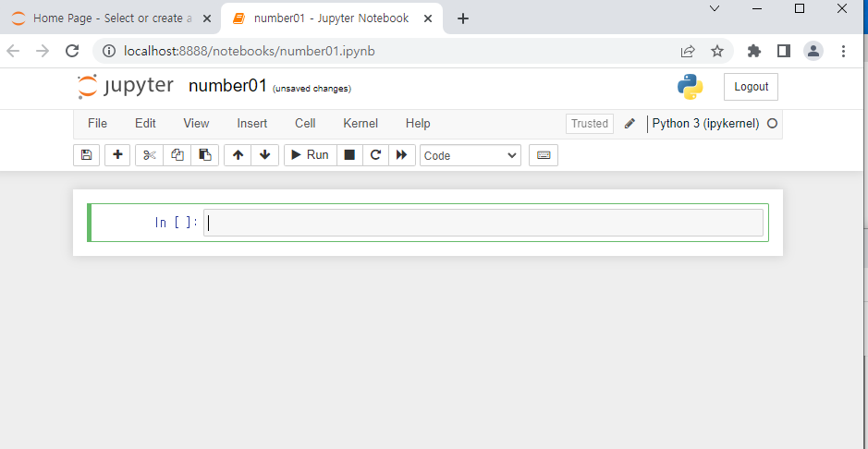Image resolution: width=868 pixels, height=449 pixels.
Task: Click the Python logo icon
Action: [x=691, y=87]
